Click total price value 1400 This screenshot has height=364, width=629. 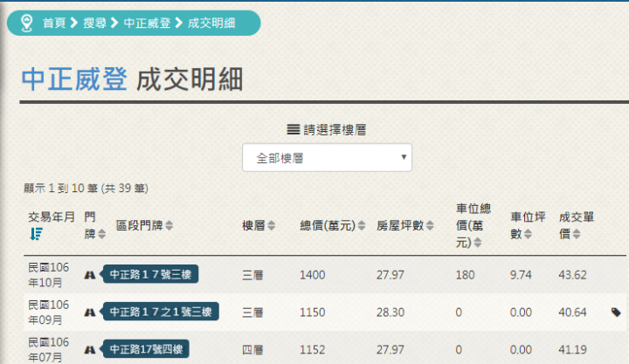[313, 275]
